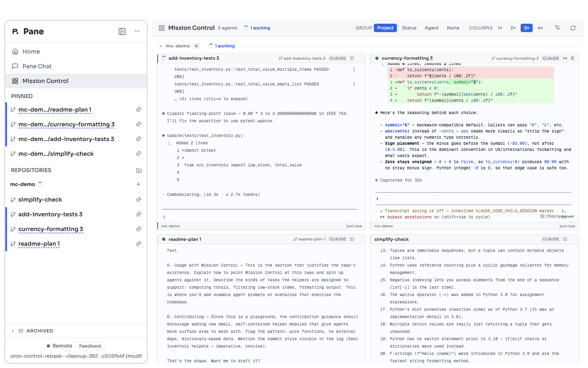
Task: Refresh Mission Control with the refresh icon
Action: click(573, 28)
